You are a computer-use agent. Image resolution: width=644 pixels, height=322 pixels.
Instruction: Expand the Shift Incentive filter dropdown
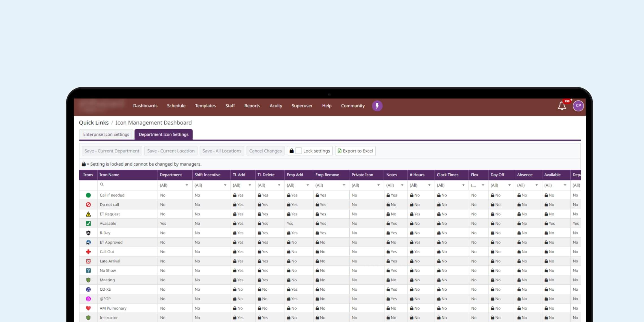[225, 185]
